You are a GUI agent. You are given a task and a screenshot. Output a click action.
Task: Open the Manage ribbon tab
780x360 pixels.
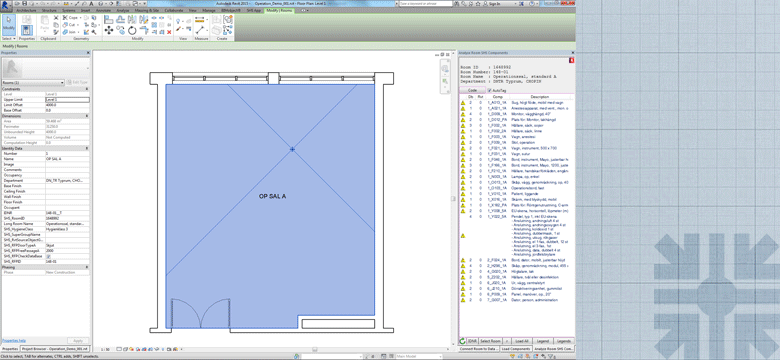tap(209, 10)
